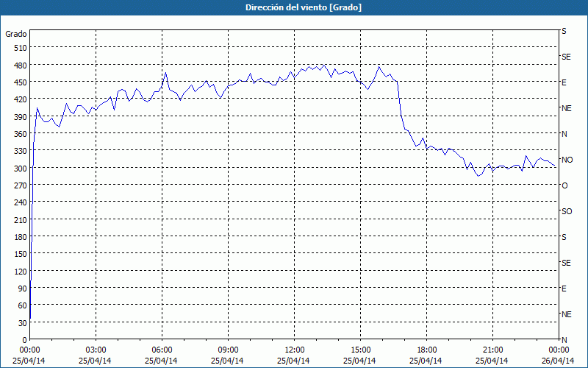Click the 30 degree axis label
This screenshot has width=588, height=368.
(x=23, y=323)
